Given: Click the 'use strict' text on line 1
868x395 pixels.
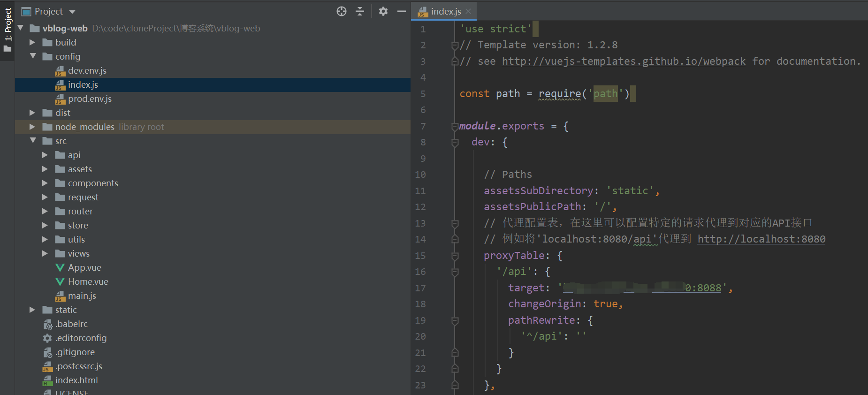Looking at the screenshot, I should [495, 29].
